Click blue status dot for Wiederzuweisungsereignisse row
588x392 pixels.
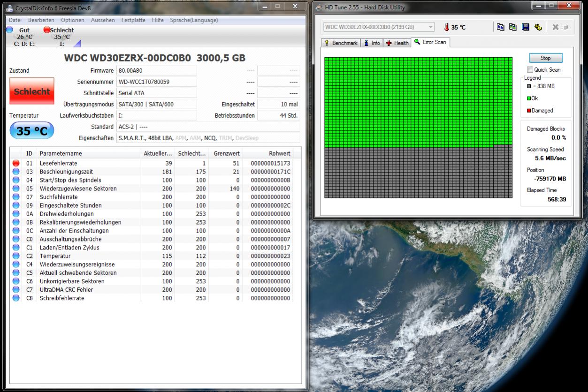pos(16,264)
